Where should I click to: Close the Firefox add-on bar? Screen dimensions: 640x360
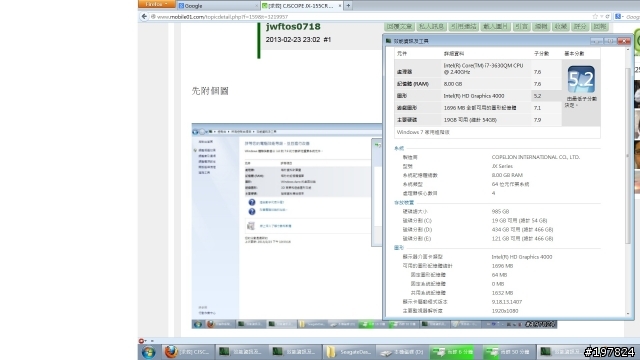coord(152,340)
